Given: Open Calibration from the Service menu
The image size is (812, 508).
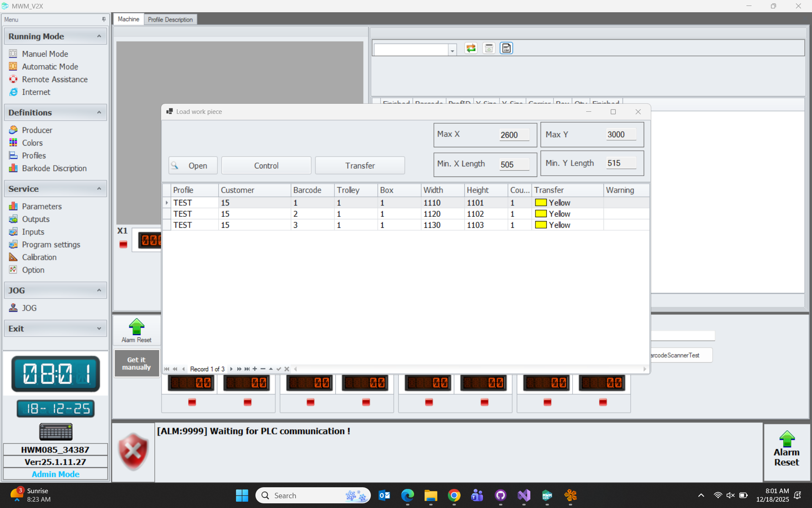Looking at the screenshot, I should click(39, 257).
